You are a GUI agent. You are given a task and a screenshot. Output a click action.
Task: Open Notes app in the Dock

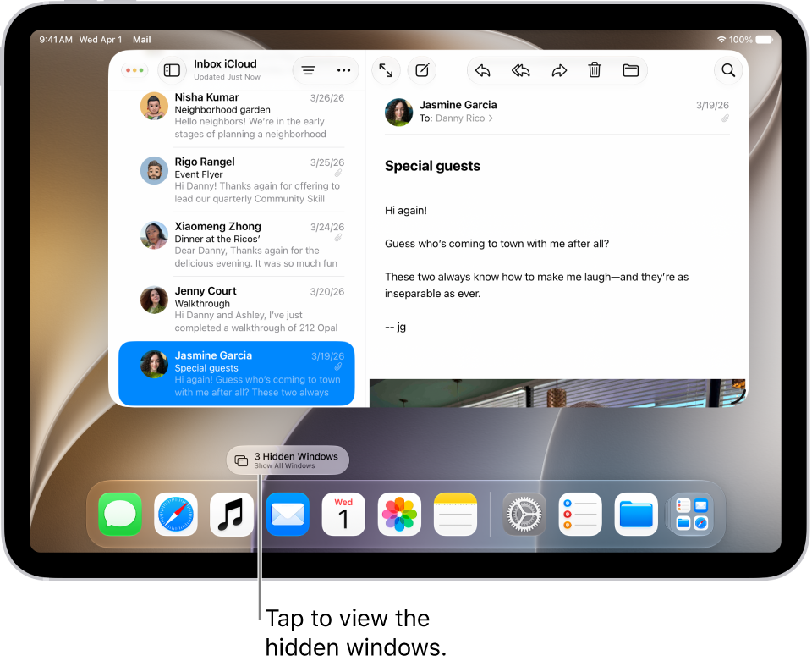point(455,514)
